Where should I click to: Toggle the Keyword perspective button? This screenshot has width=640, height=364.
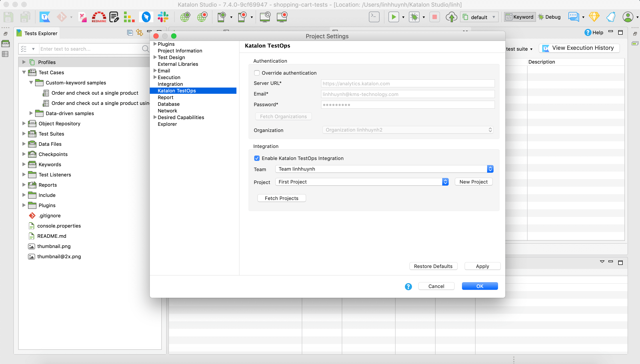(x=520, y=17)
